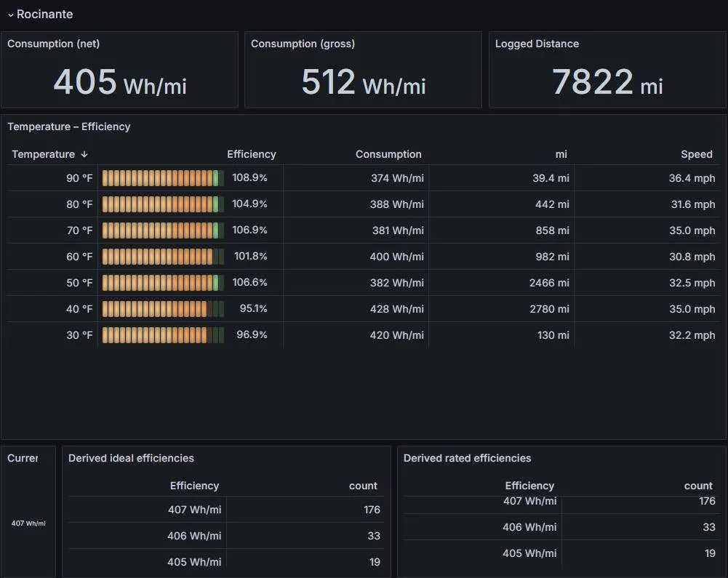Open Temperature – Efficiency panel title

68,127
